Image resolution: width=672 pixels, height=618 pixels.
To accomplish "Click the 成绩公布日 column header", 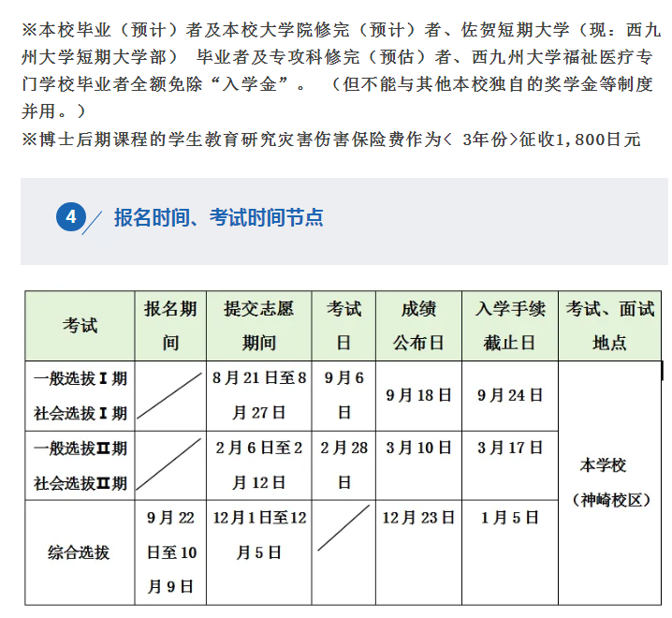I will (418, 326).
